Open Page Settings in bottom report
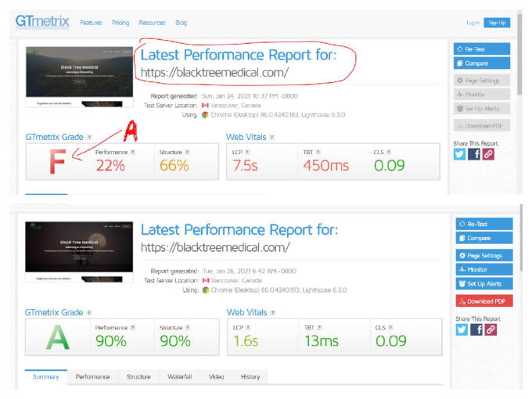This screenshot has width=532, height=399. pyautogui.click(x=484, y=256)
